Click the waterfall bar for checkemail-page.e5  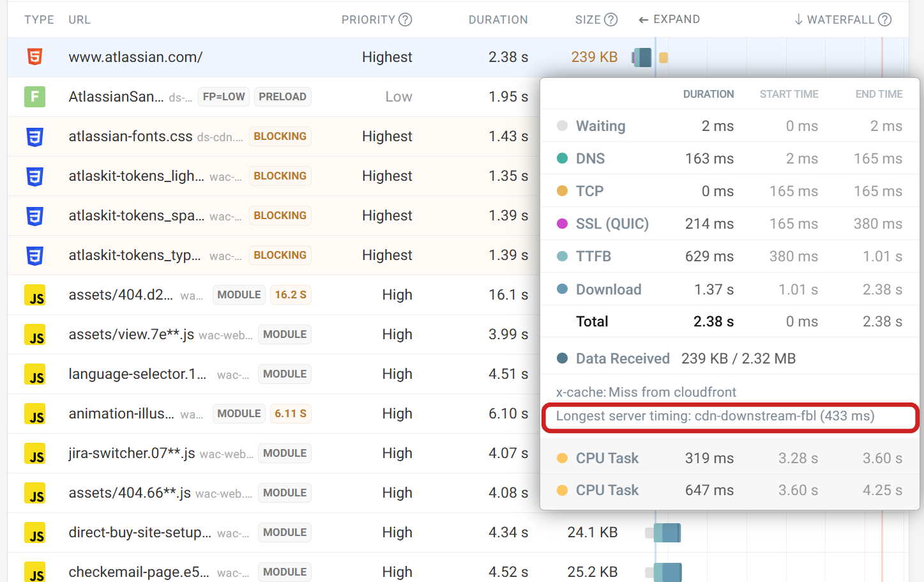[664, 572]
